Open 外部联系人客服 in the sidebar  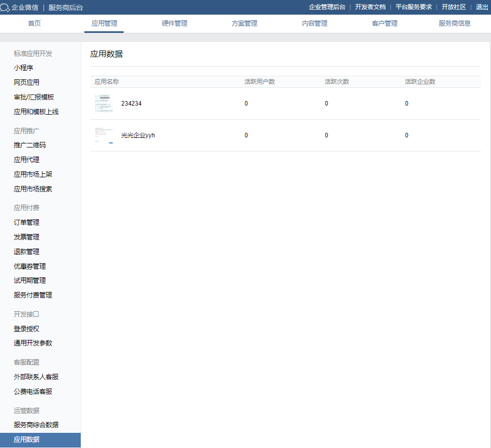36,377
